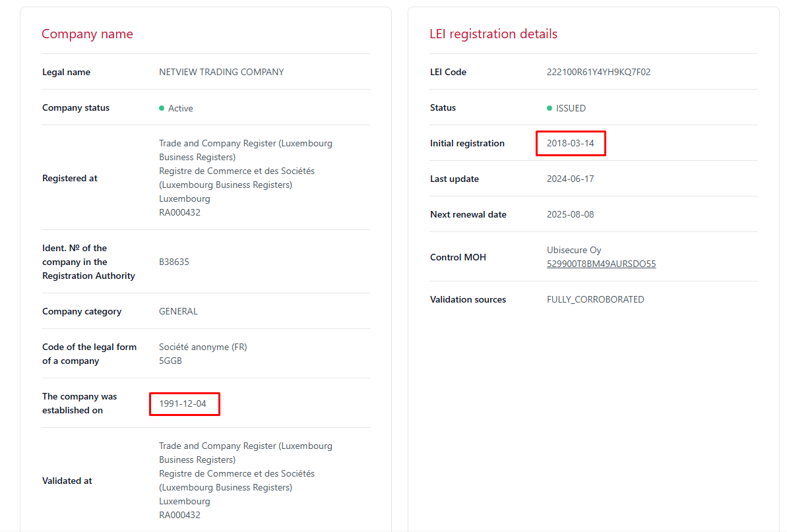Viewport: 787px width, 532px height.
Task: Click the GENERAL company category value
Action: click(x=178, y=312)
